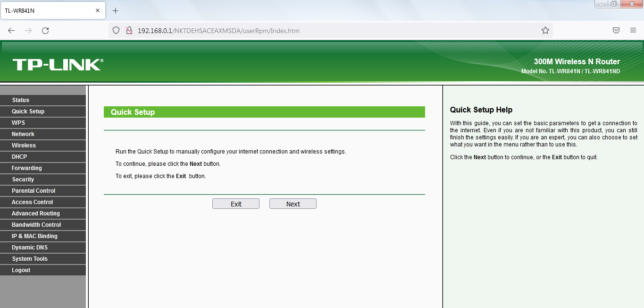Click the Exit button
Image resolution: width=644 pixels, height=308 pixels.
pyautogui.click(x=236, y=204)
